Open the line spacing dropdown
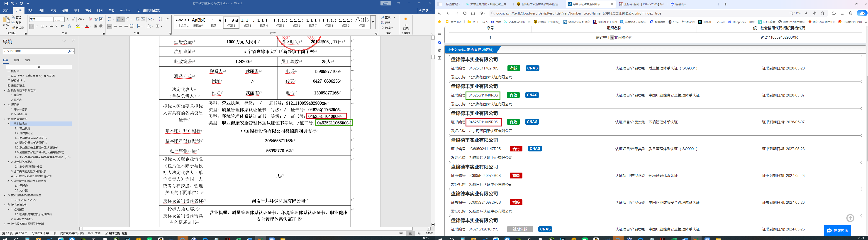The width and height of the screenshot is (868, 240). click(140, 26)
